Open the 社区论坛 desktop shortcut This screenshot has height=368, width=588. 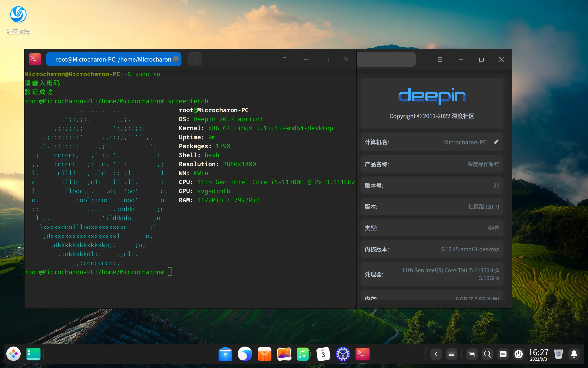[x=18, y=20]
